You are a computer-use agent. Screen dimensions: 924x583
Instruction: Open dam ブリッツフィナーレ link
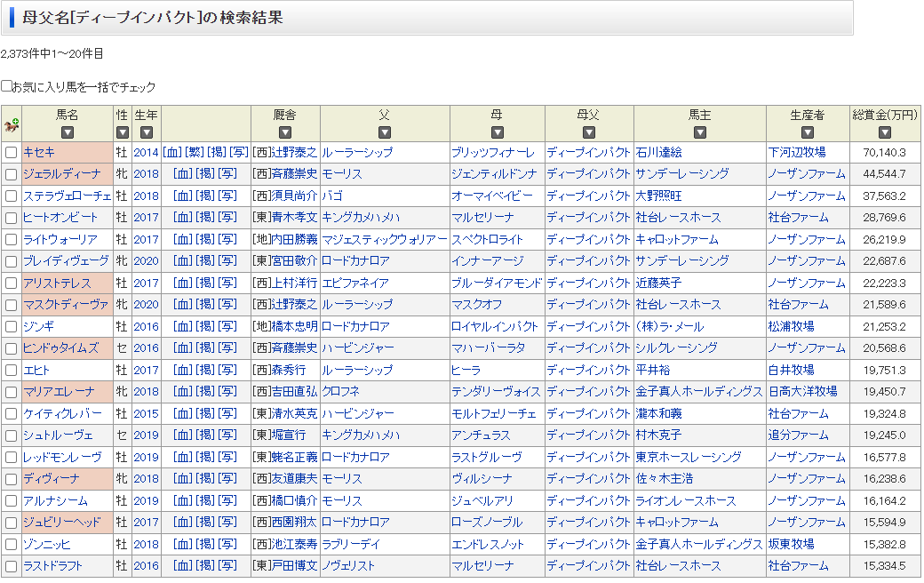(493, 152)
